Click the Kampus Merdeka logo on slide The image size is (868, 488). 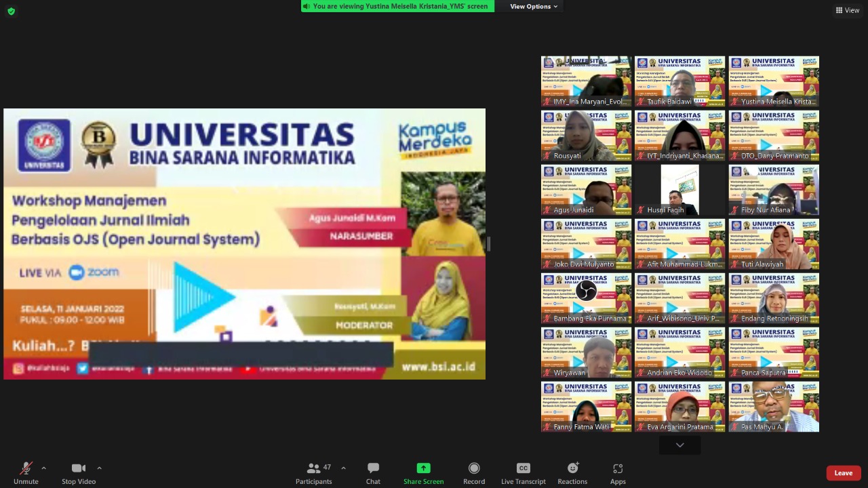click(435, 140)
